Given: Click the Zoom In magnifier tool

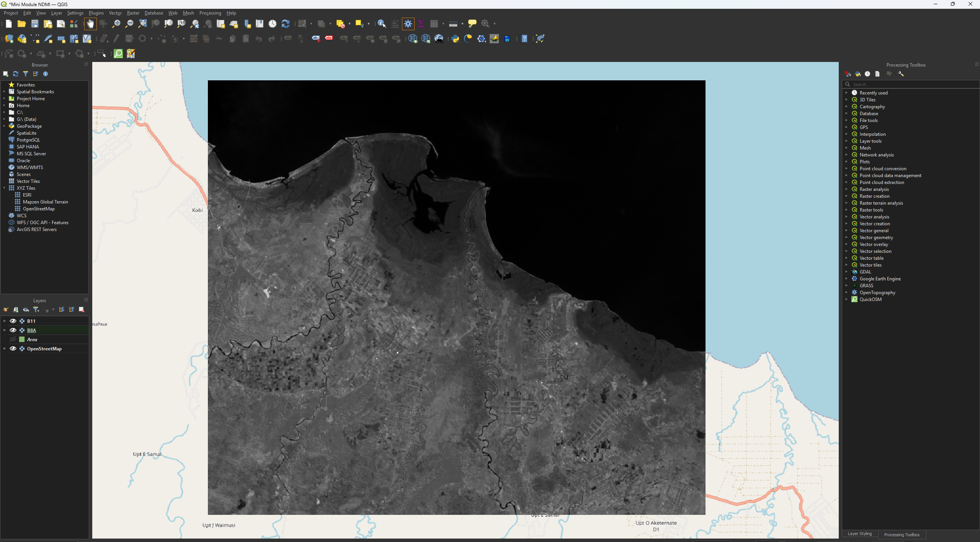Looking at the screenshot, I should [116, 24].
